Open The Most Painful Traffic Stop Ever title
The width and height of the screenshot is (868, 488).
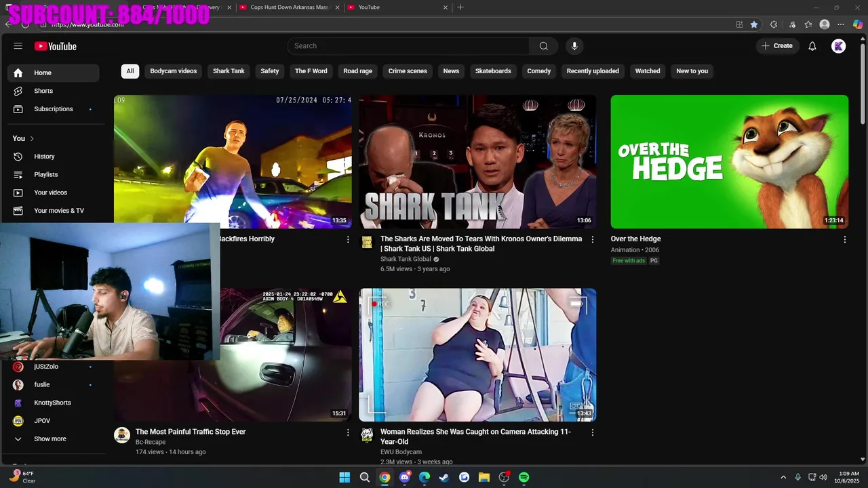[191, 432]
